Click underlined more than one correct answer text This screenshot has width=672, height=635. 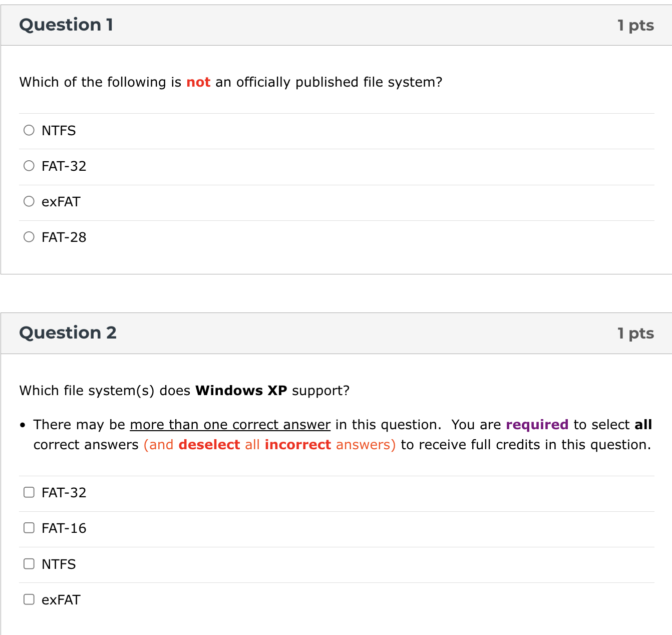point(230,425)
